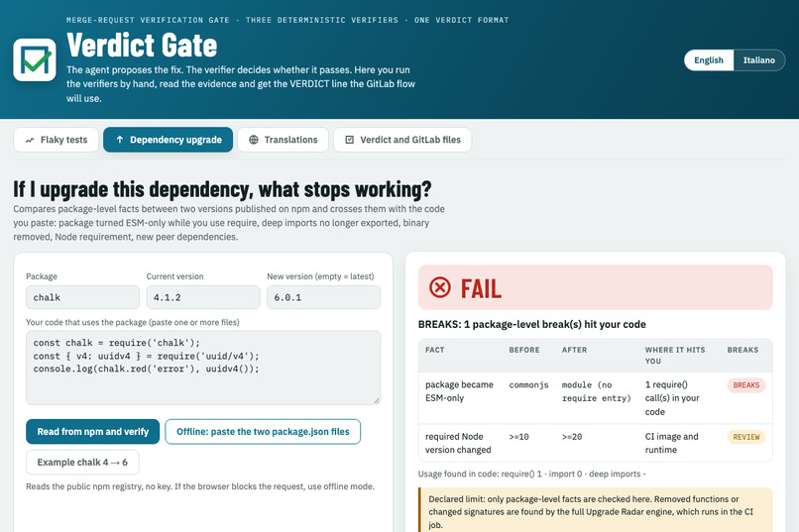Click the 'Compares package-level facts' description paragraph
Viewport: 799px width, 532px height.
[229, 223]
